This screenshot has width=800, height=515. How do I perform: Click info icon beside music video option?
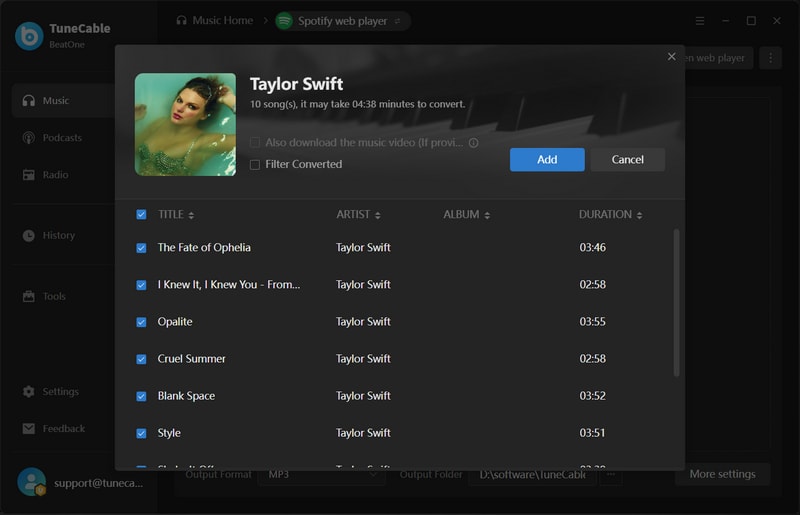coord(473,143)
